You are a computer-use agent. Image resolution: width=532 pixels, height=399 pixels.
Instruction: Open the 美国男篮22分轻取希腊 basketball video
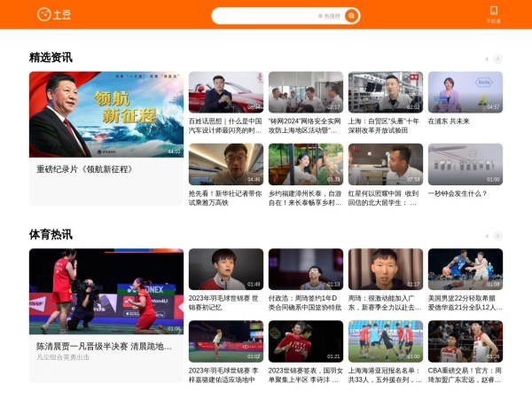pyautogui.click(x=465, y=269)
